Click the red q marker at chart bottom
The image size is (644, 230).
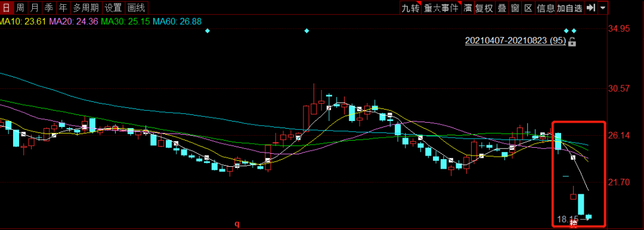point(237,224)
